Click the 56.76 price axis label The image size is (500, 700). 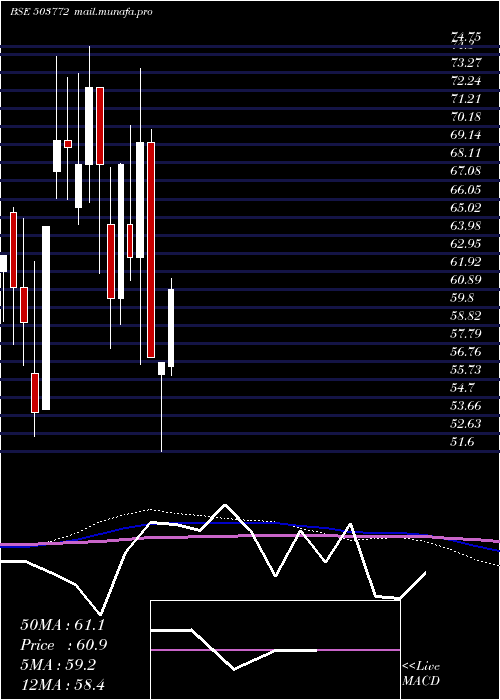click(466, 352)
